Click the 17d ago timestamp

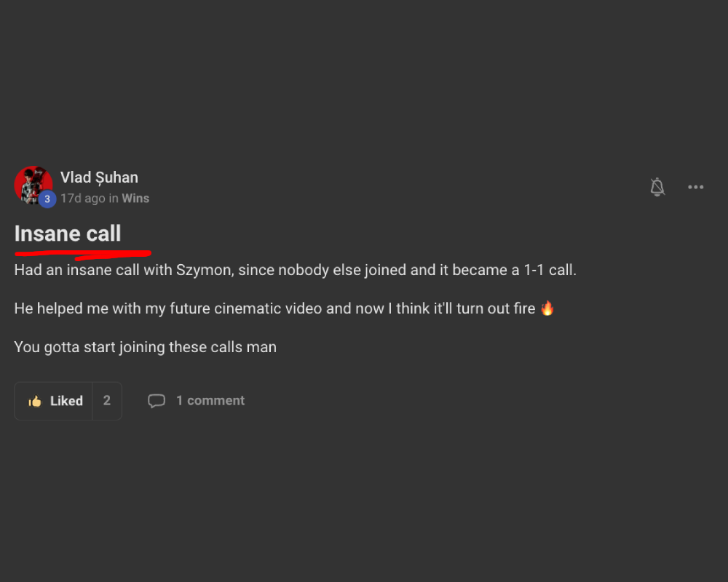click(x=82, y=199)
